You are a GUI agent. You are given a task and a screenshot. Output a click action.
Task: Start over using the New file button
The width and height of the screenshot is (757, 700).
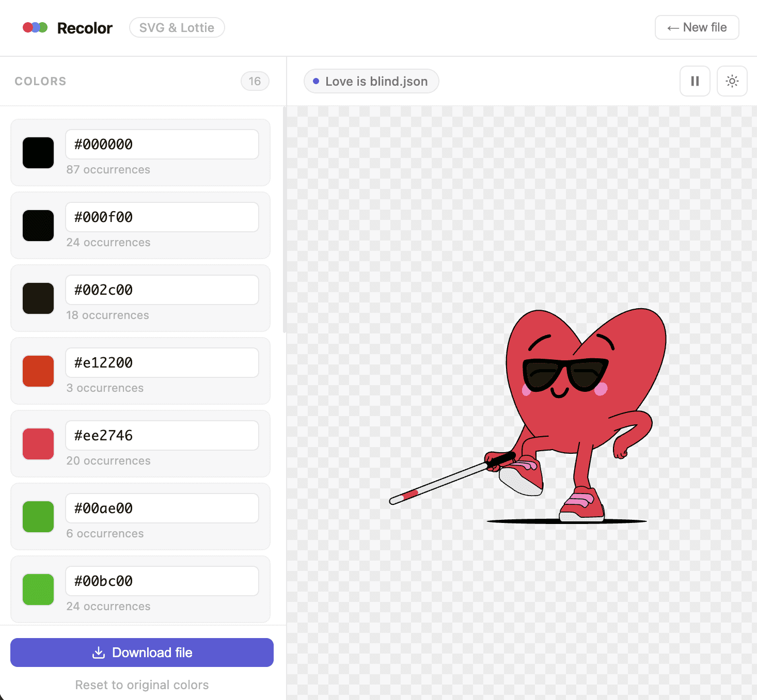697,27
